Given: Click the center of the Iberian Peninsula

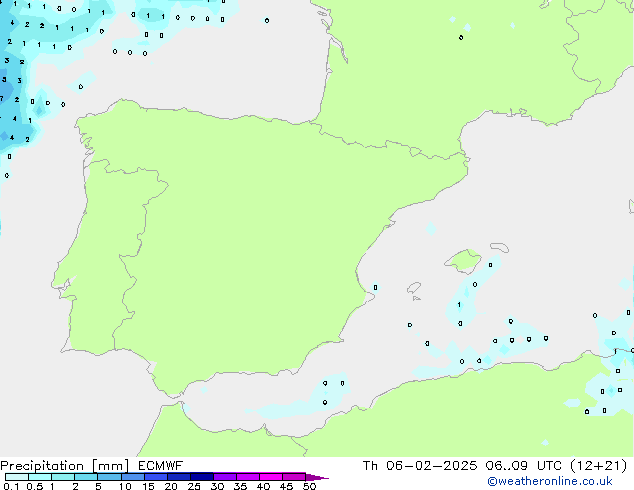Looking at the screenshot, I should (230, 250).
